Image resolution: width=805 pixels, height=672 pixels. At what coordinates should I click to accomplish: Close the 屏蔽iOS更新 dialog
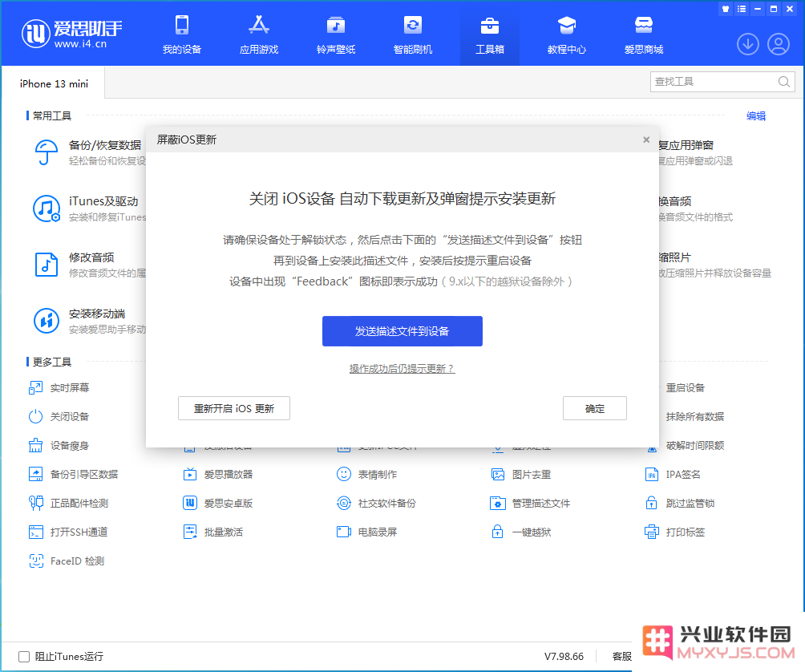click(x=646, y=140)
